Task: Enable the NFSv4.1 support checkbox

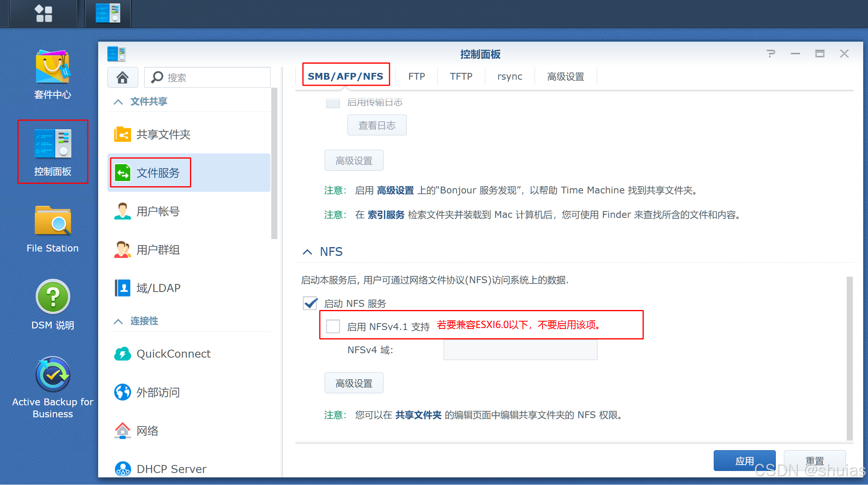Action: point(333,326)
